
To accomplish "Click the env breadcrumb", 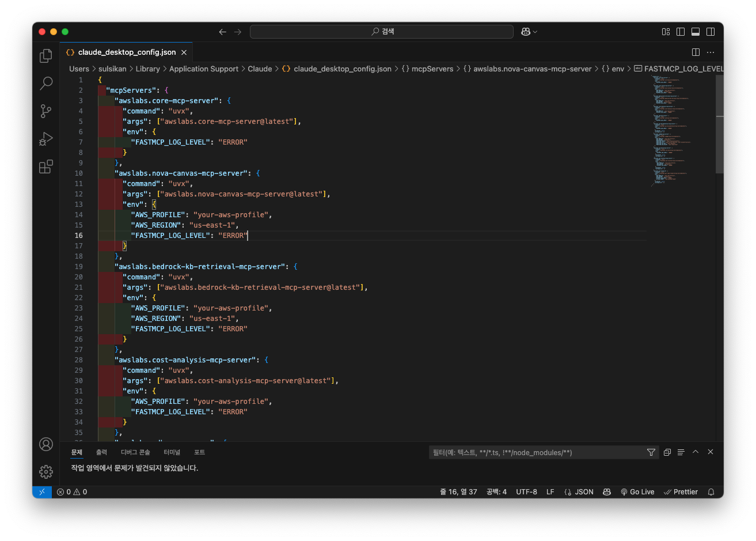I will [x=613, y=69].
